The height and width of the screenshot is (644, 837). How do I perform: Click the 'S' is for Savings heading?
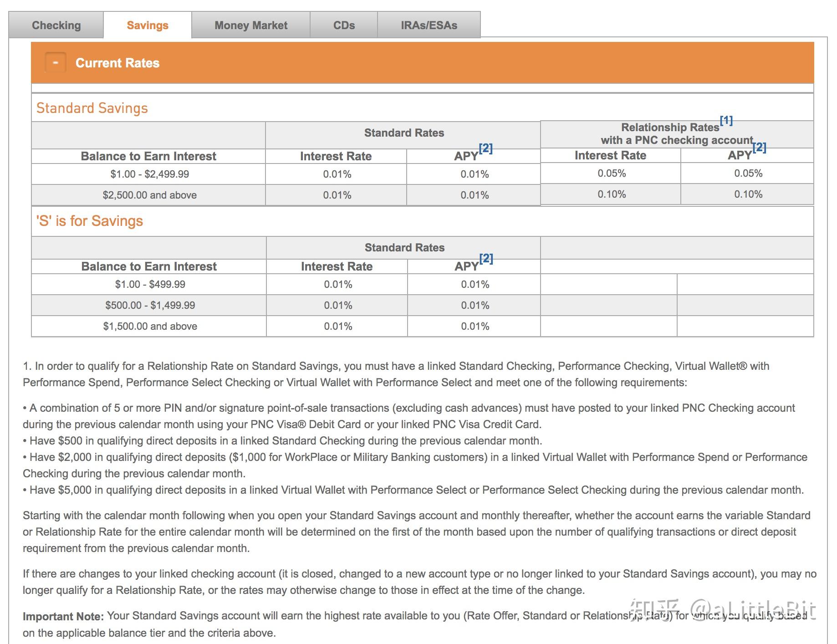tap(90, 221)
